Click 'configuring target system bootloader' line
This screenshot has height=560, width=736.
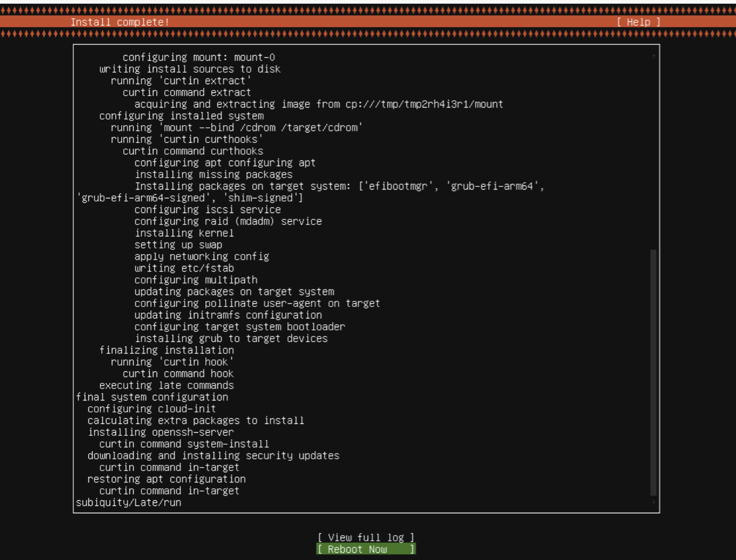[240, 326]
